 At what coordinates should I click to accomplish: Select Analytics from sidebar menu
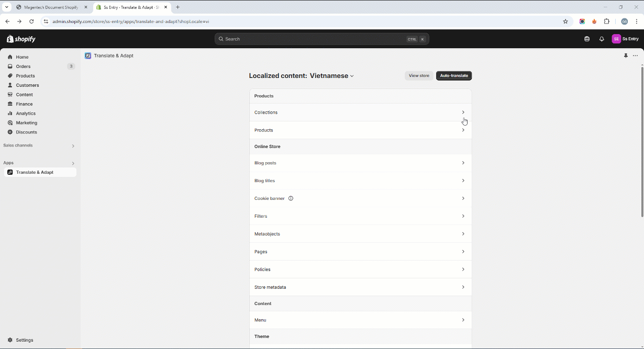click(26, 114)
